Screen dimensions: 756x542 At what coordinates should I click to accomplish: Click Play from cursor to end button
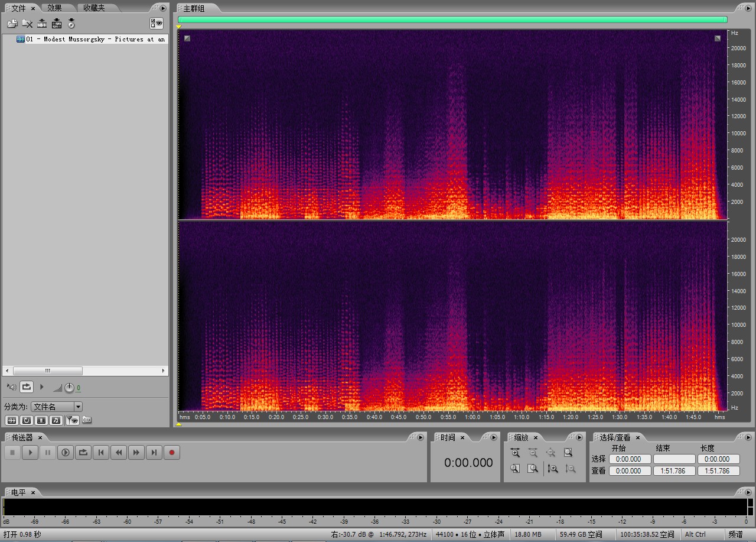66,453
